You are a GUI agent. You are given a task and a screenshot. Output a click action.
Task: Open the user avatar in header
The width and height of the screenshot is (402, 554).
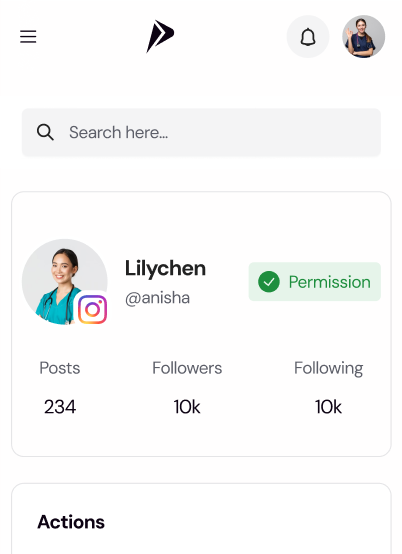[363, 36]
